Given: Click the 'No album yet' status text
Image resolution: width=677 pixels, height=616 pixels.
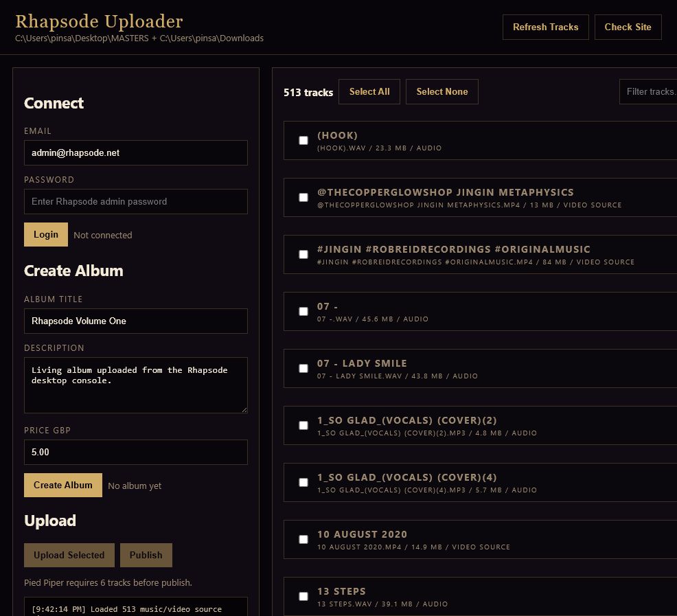Looking at the screenshot, I should tap(135, 486).
